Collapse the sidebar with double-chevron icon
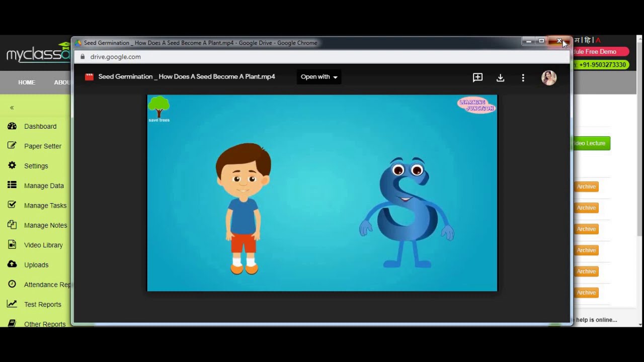Screen dimensions: 644x362 [12, 108]
